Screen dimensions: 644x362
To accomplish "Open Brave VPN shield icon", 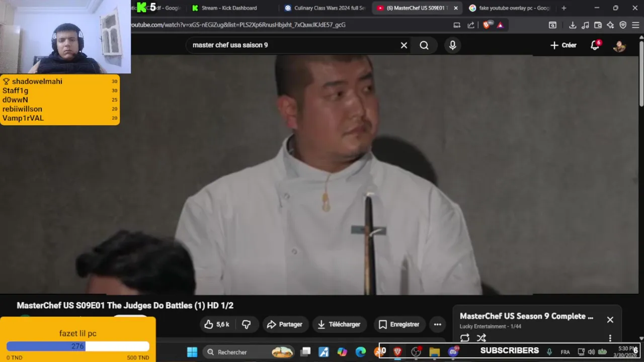I will [x=623, y=25].
